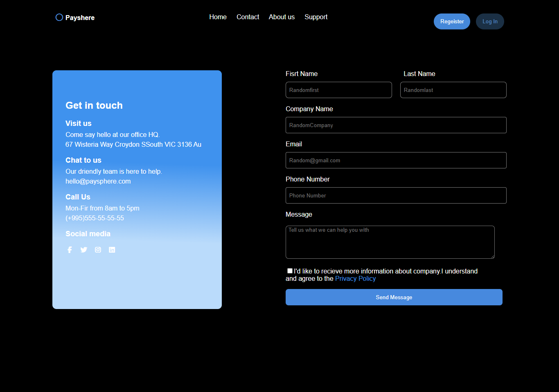The image size is (559, 392).
Task: Select About us in the navbar
Action: tap(282, 17)
